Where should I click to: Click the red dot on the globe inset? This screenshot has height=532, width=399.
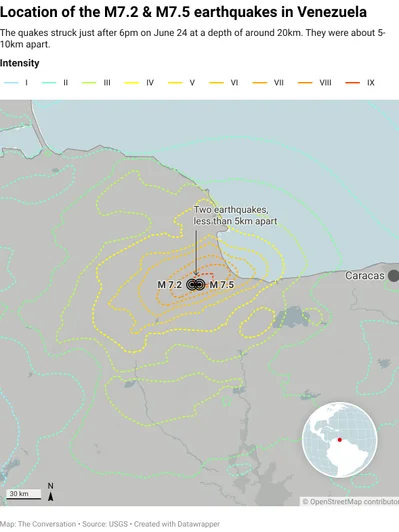pos(340,440)
